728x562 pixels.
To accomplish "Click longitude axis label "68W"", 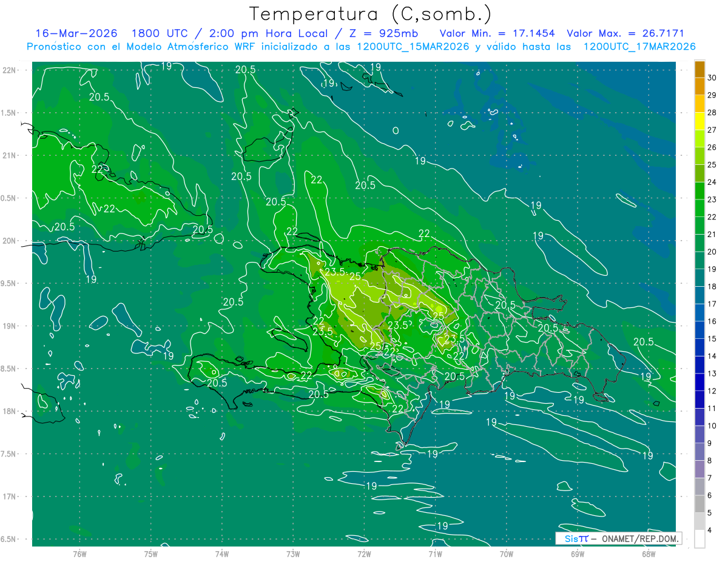I will tap(649, 554).
